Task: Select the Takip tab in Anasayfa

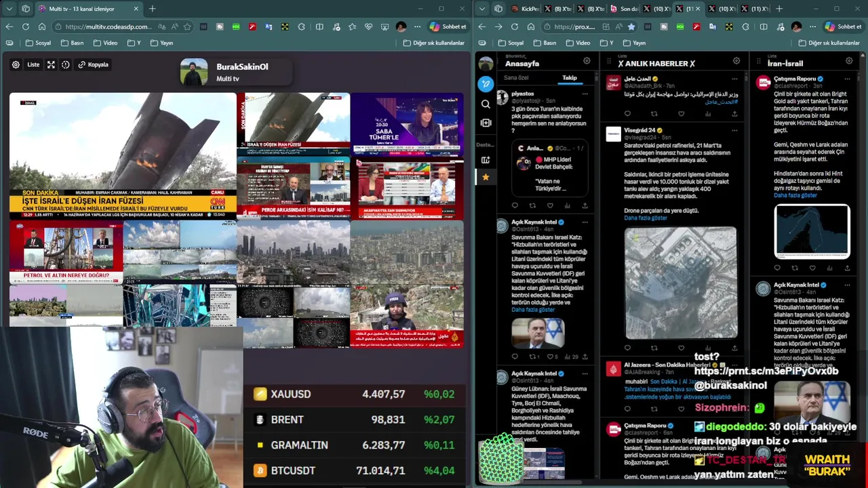Action: click(x=570, y=78)
